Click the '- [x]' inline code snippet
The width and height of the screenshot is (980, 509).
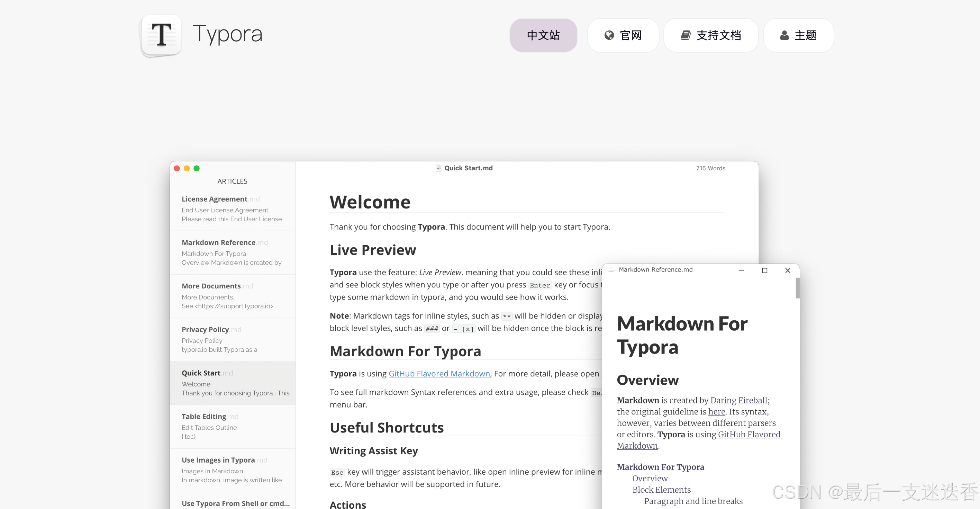pos(463,329)
